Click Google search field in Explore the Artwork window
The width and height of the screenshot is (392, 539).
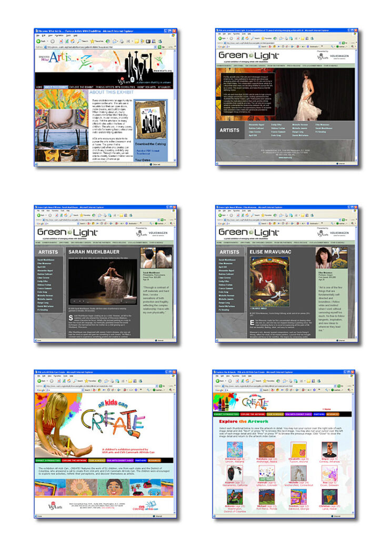pyautogui.click(x=243, y=390)
